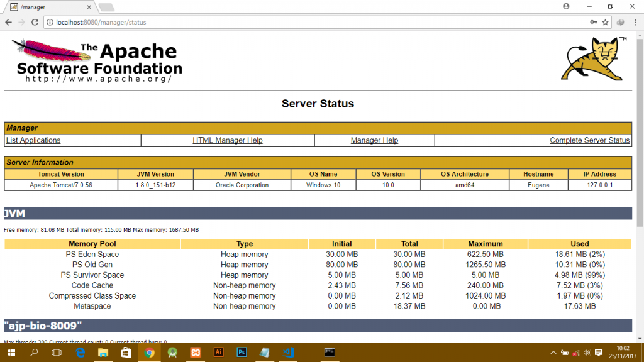
Task: Open the light blue notepad taskbar icon
Action: coord(265,353)
